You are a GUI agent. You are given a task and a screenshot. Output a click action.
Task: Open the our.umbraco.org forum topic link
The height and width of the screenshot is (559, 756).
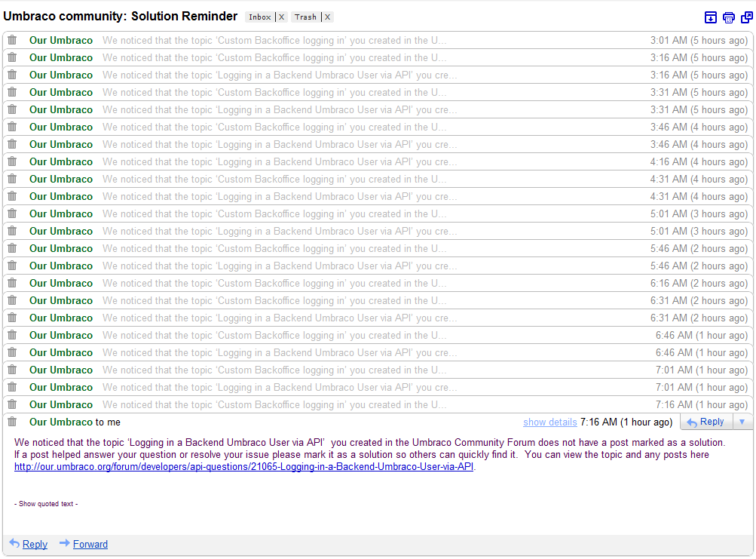(x=243, y=467)
